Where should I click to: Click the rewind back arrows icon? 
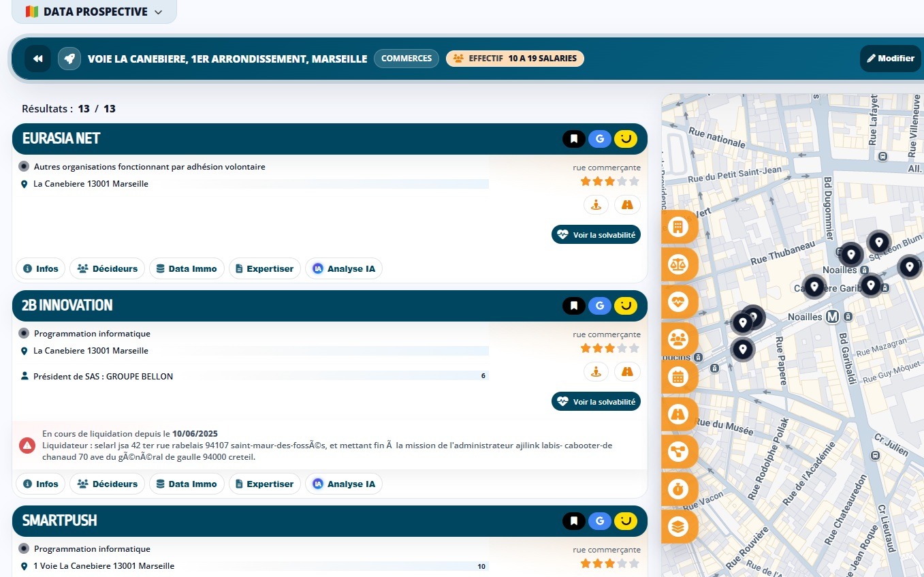coord(38,59)
